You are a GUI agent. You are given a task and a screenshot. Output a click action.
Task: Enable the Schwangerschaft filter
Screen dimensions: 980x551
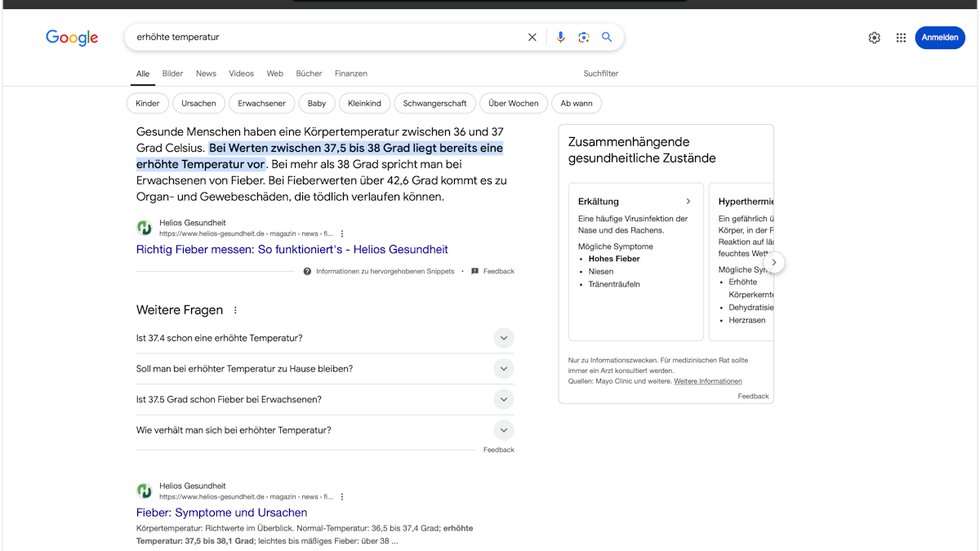point(434,103)
